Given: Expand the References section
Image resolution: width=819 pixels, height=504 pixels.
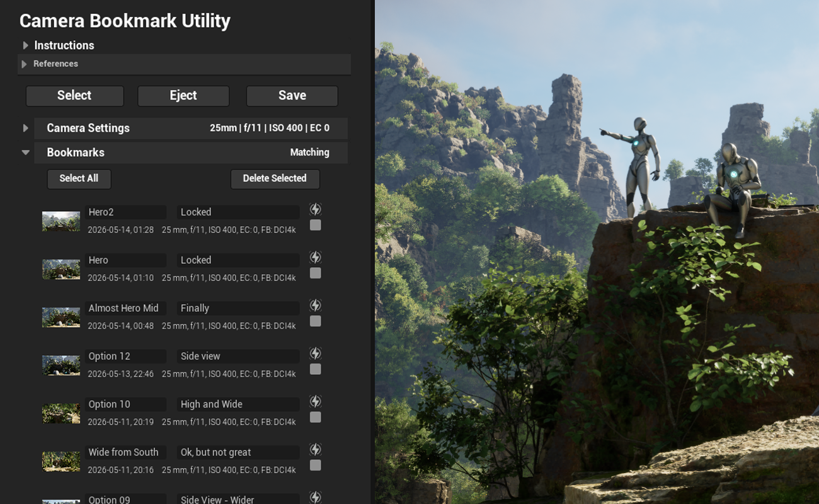Looking at the screenshot, I should 24,64.
